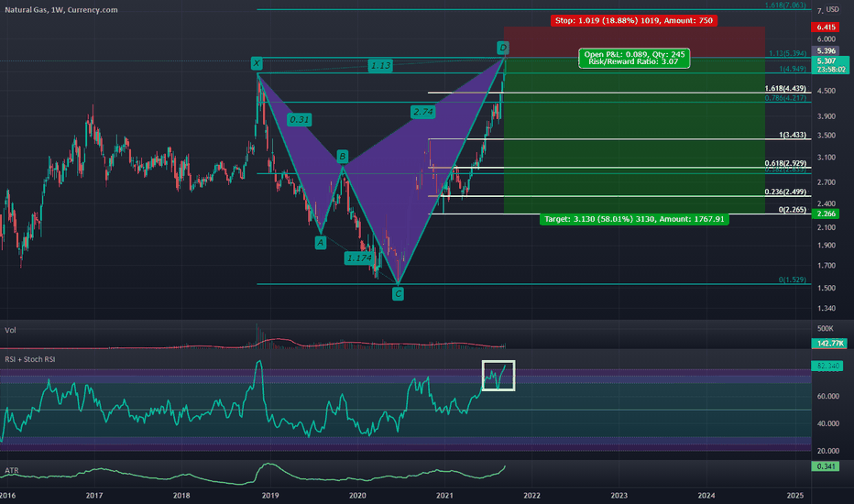This screenshot has height=504, width=854.
Task: Click the 82.340 RSI value tag
Action: pyautogui.click(x=827, y=367)
